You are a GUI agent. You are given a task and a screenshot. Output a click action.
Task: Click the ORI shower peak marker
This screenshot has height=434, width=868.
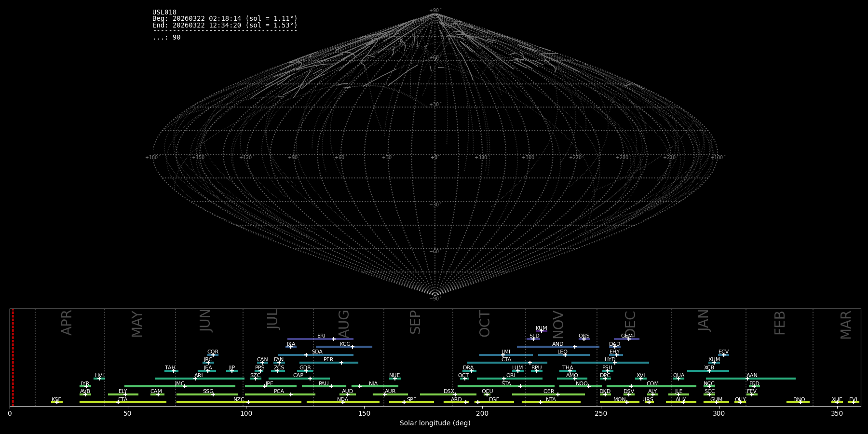point(504,379)
